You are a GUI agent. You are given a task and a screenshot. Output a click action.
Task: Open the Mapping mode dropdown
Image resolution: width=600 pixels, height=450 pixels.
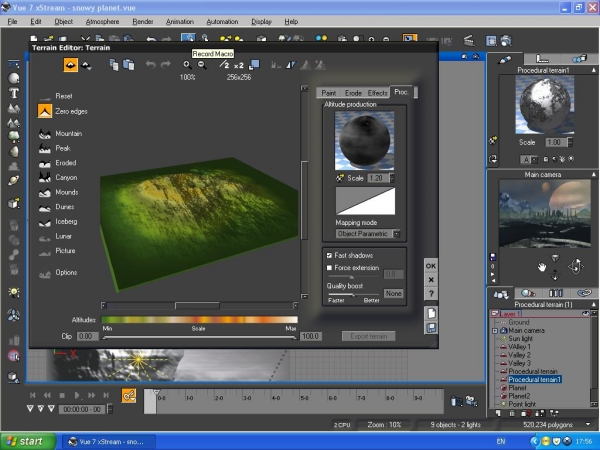[x=368, y=233]
